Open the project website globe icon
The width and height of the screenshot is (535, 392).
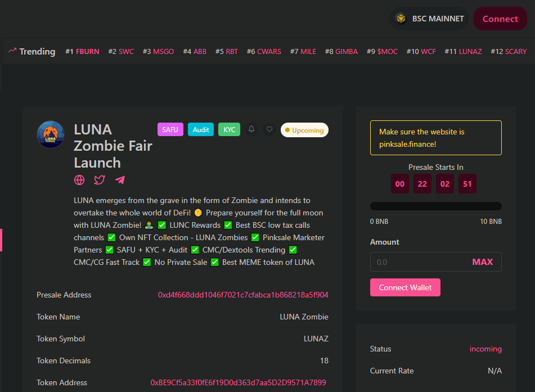(x=79, y=180)
